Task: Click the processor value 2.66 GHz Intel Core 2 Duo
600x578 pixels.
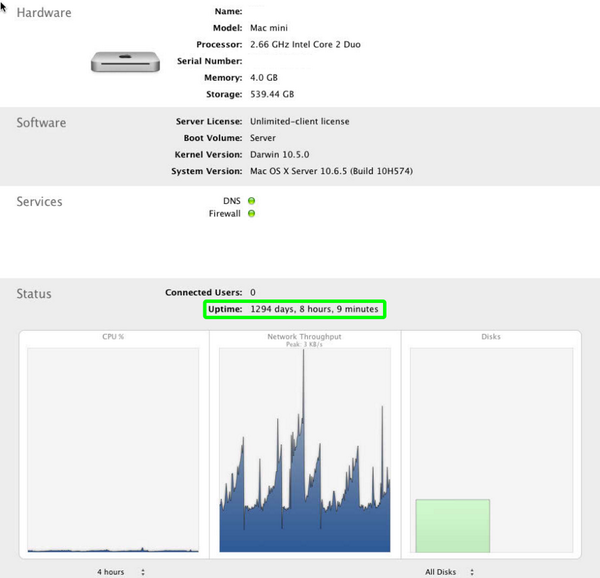Action: pos(305,44)
